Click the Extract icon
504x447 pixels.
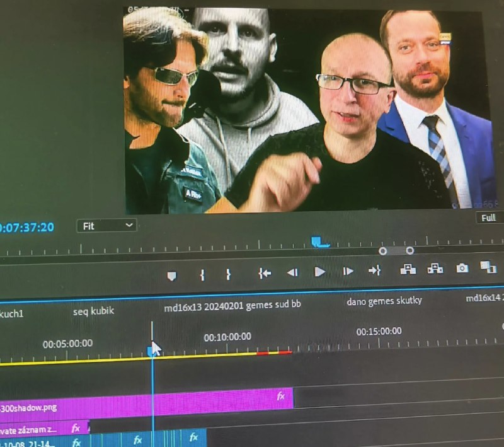coord(435,268)
